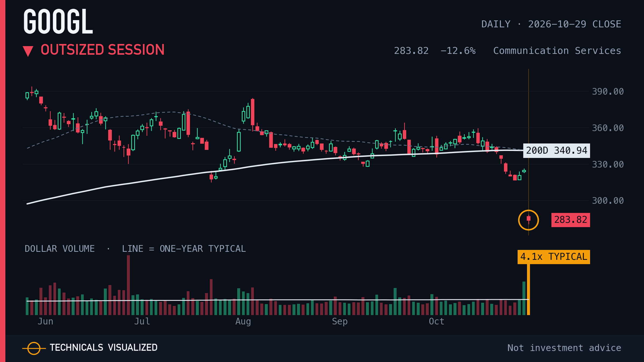Click the OUTSIZED SESSION headline

click(x=103, y=50)
